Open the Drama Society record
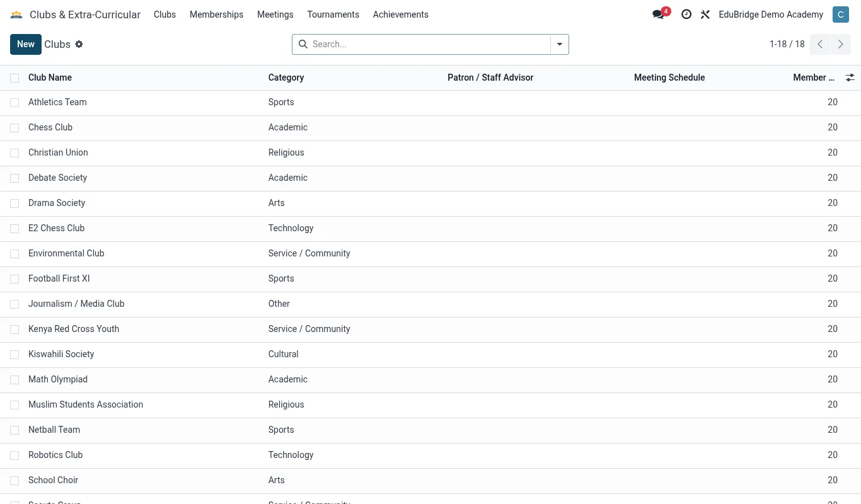Screen dimensions: 861x504 [x=57, y=203]
